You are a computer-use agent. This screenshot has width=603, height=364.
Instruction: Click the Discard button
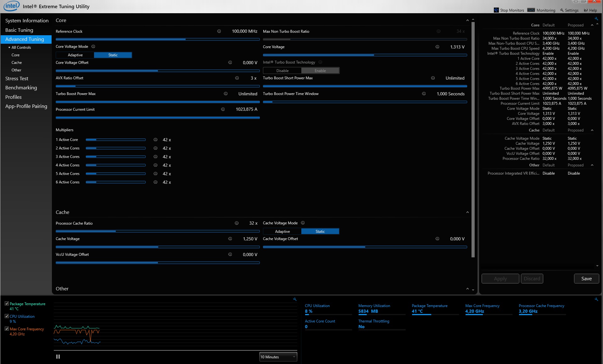532,279
